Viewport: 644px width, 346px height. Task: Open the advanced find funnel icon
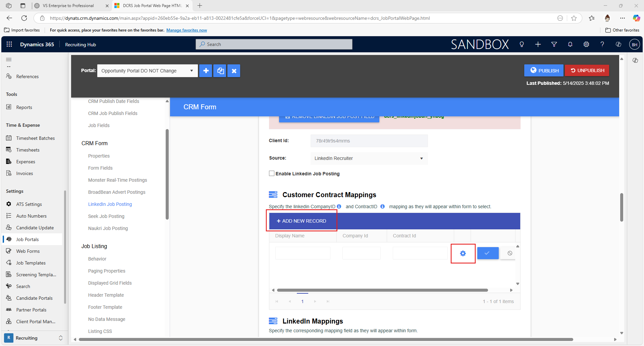[554, 44]
